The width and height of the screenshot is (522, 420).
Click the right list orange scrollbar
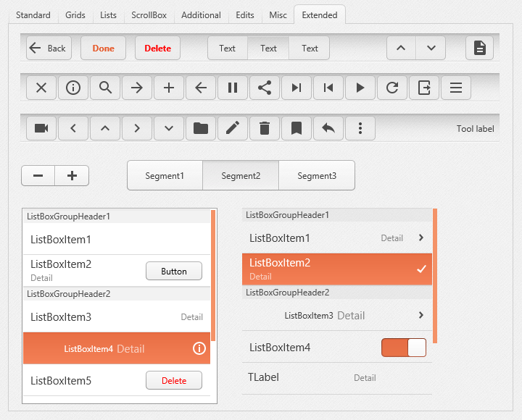coord(435,276)
